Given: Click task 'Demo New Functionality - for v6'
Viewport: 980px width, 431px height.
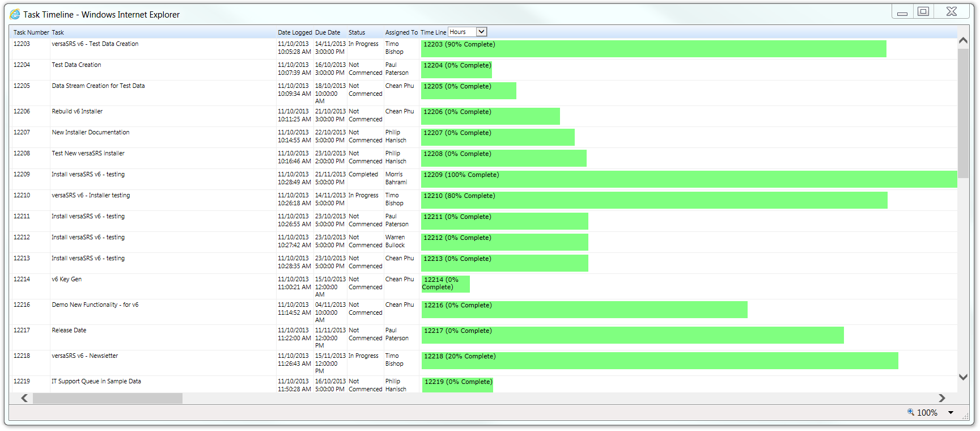Looking at the screenshot, I should click(95, 305).
